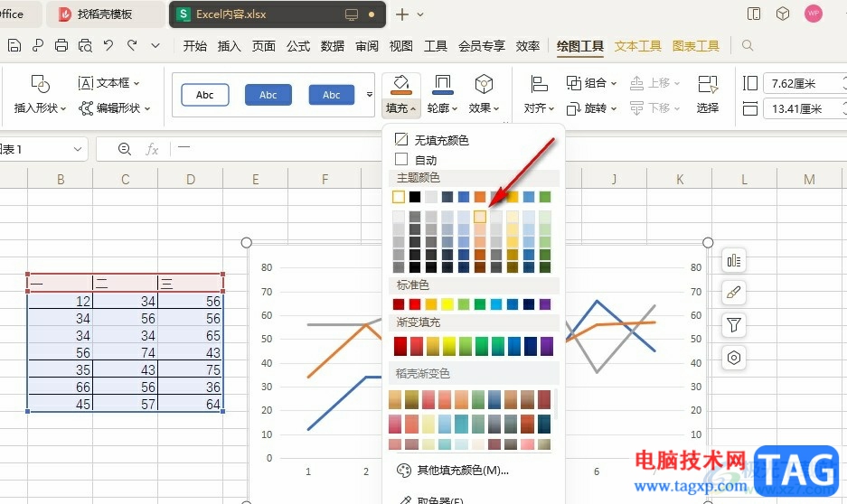This screenshot has height=504, width=847.
Task: Open the View ribbon tab
Action: [400, 46]
